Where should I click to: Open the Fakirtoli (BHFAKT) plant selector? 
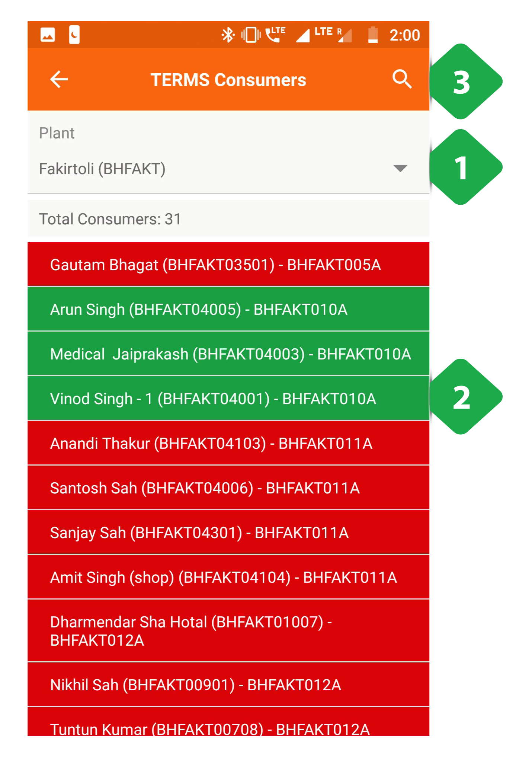tap(228, 169)
